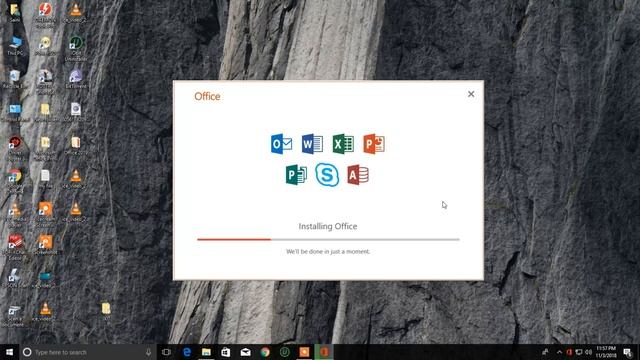Select the red PDF editor desktop shortcut
The height and width of the screenshot is (360, 640).
click(15, 246)
